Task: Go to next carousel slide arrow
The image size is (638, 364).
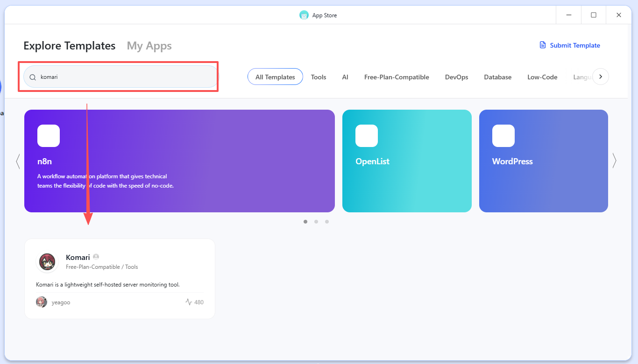Action: point(614,161)
